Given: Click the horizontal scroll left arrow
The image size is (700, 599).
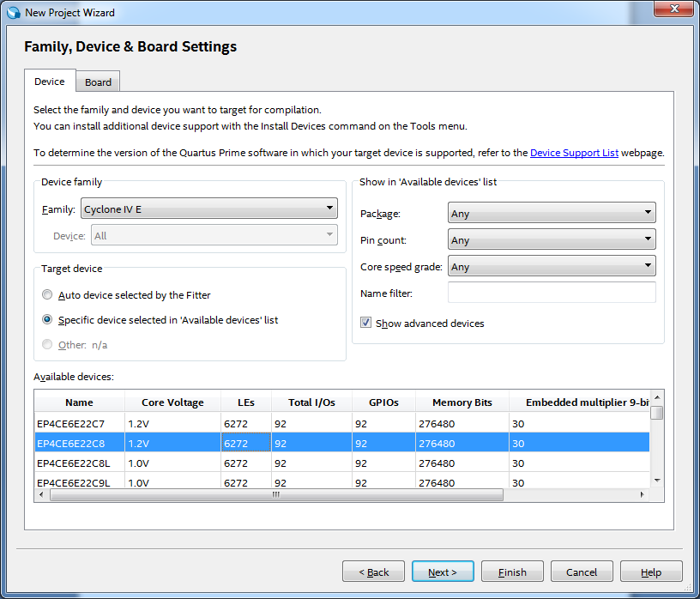Looking at the screenshot, I should click(x=41, y=494).
